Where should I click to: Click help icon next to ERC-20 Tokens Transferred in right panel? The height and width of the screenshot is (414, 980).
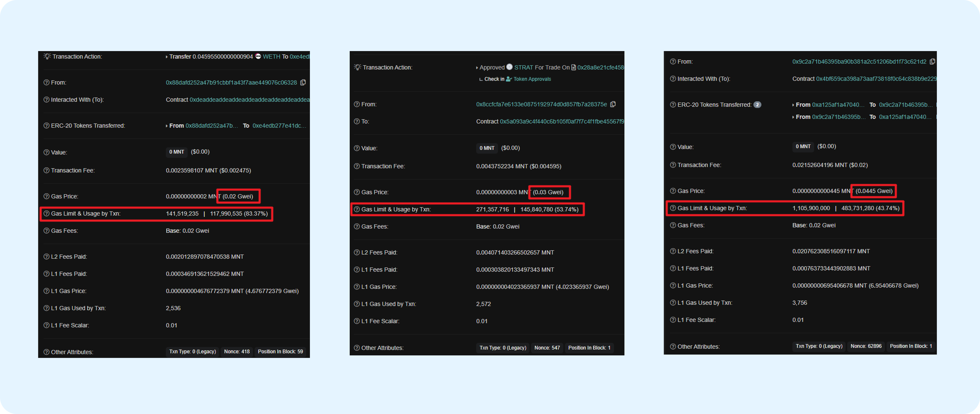[673, 105]
